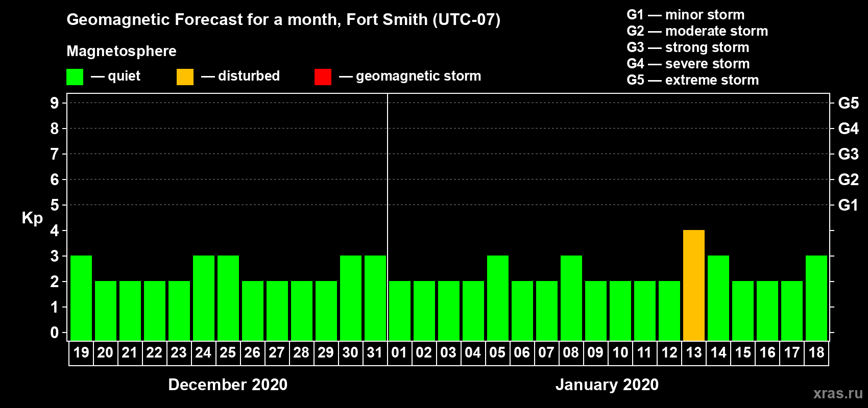Click date label 19 on the axis
This screenshot has width=868, height=408.
point(81,352)
